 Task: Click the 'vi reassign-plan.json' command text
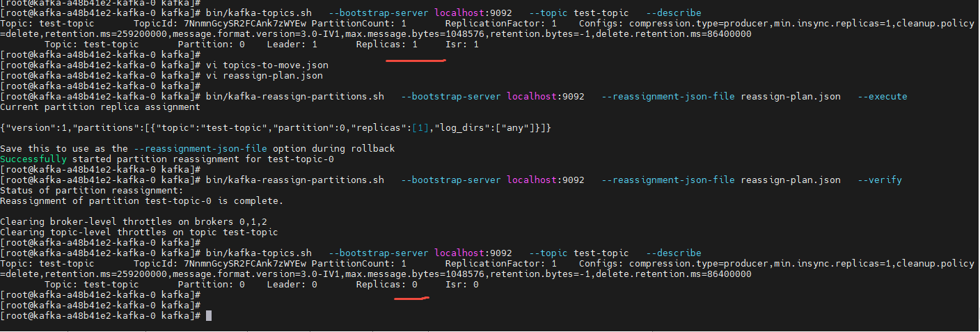[264, 76]
